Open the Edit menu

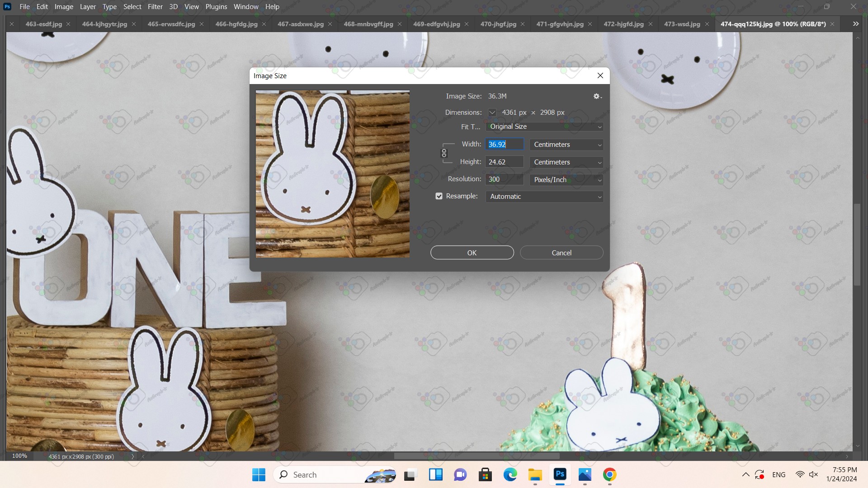42,6
